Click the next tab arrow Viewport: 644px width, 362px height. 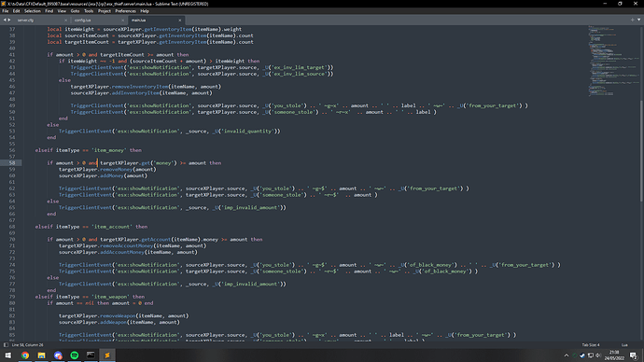(x=9, y=20)
